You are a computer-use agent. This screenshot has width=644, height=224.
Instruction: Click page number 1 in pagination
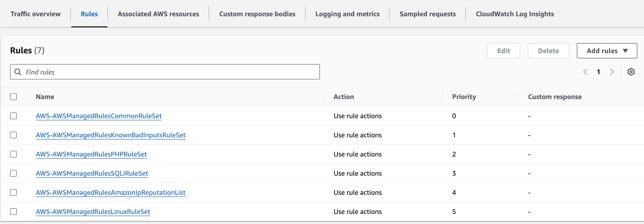[598, 72]
